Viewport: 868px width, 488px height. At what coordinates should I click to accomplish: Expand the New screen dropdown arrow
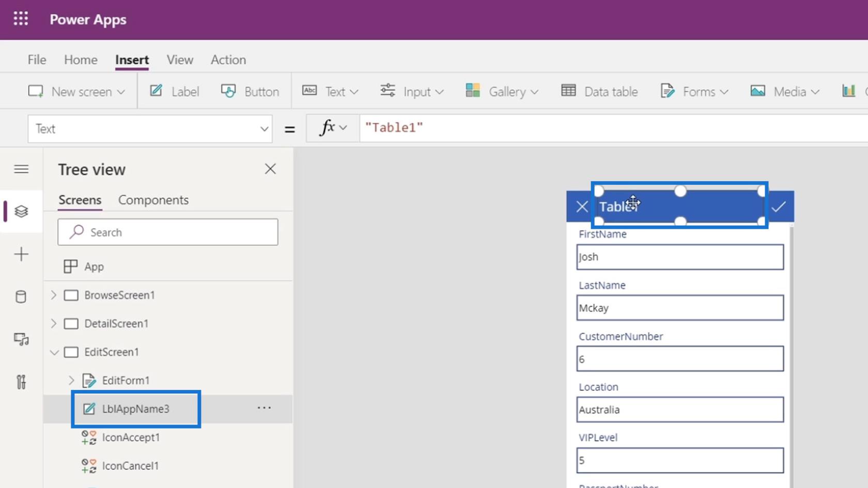click(x=121, y=92)
